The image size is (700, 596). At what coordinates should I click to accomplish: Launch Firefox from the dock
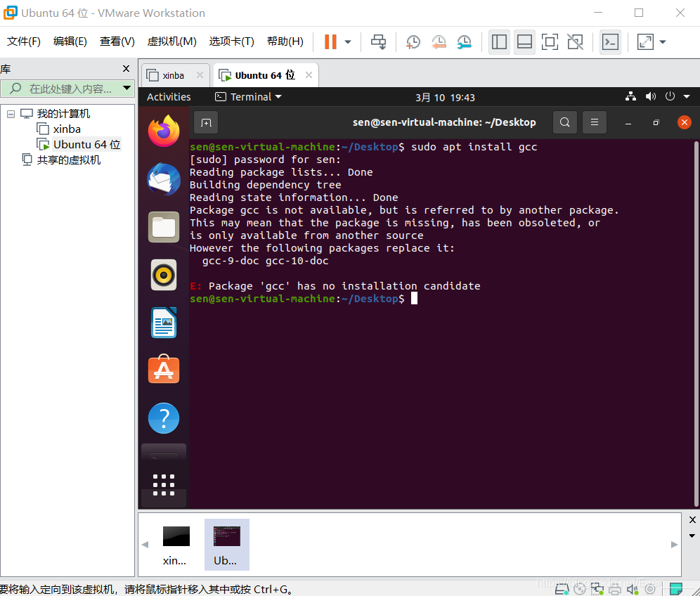[164, 131]
